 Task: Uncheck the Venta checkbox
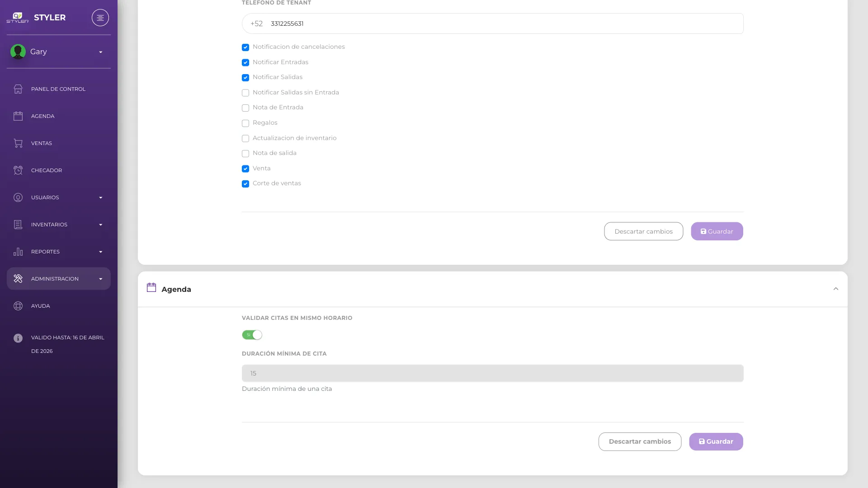[245, 169]
